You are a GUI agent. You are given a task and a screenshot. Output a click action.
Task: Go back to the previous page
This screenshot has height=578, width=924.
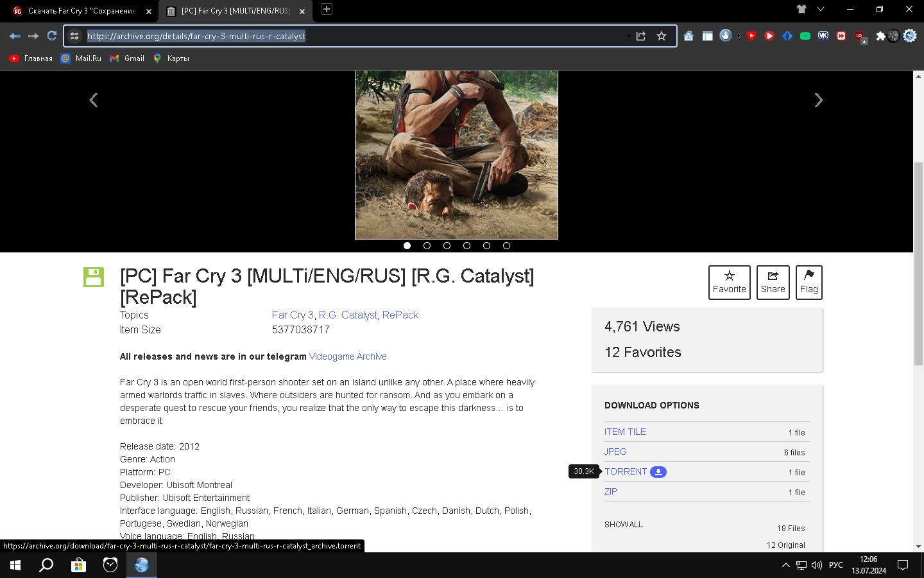point(15,36)
